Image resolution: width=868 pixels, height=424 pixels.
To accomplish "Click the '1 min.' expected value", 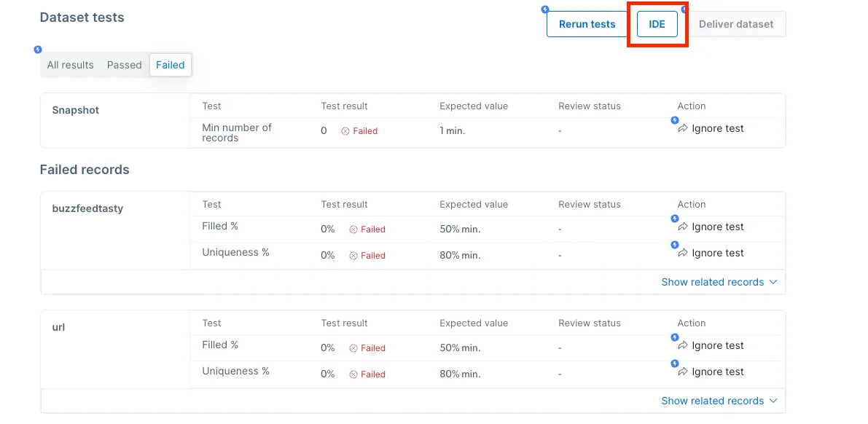I will [453, 131].
